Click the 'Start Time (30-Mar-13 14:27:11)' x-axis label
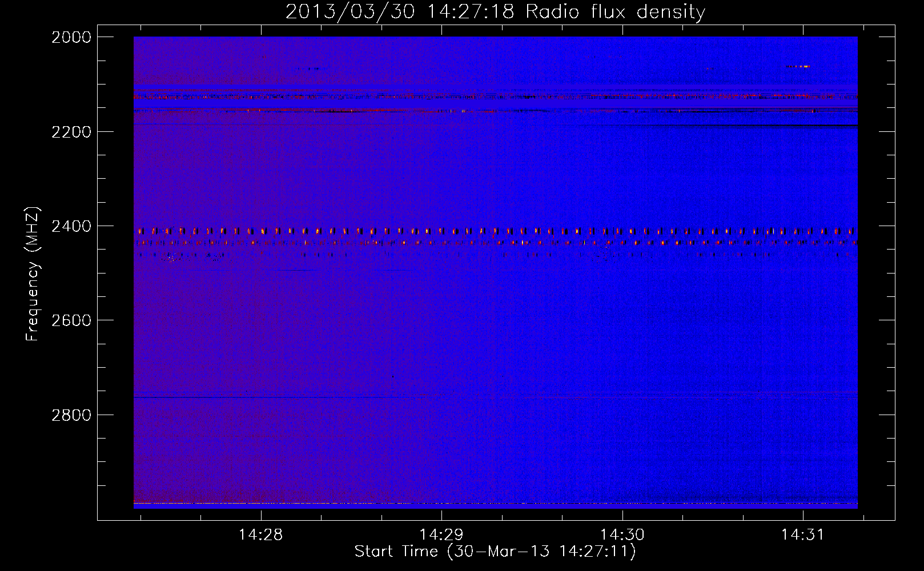 [495, 552]
